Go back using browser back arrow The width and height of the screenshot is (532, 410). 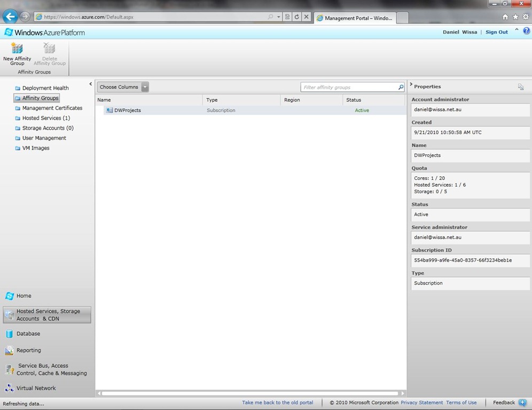click(x=10, y=17)
